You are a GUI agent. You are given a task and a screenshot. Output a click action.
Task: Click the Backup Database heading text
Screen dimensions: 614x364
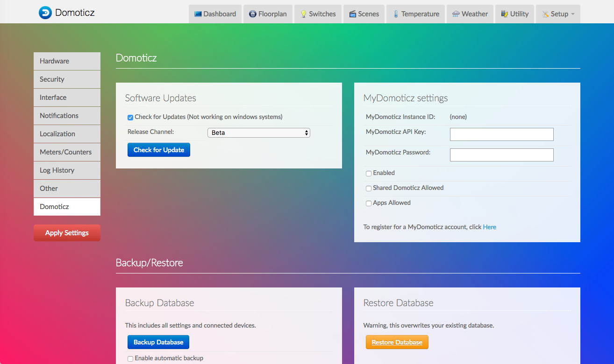pyautogui.click(x=160, y=303)
